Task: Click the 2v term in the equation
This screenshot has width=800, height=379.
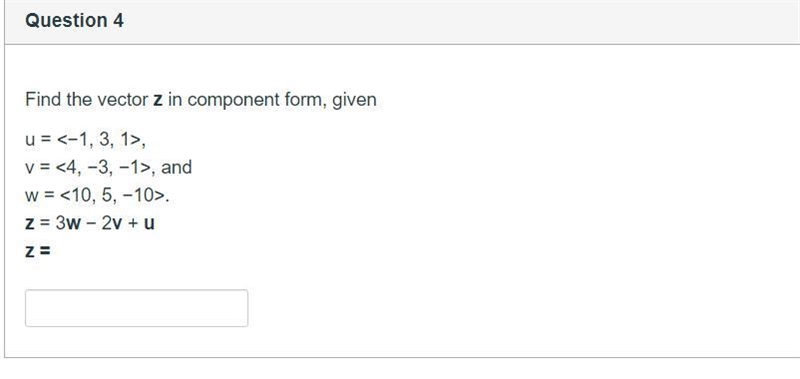Action: click(x=111, y=223)
